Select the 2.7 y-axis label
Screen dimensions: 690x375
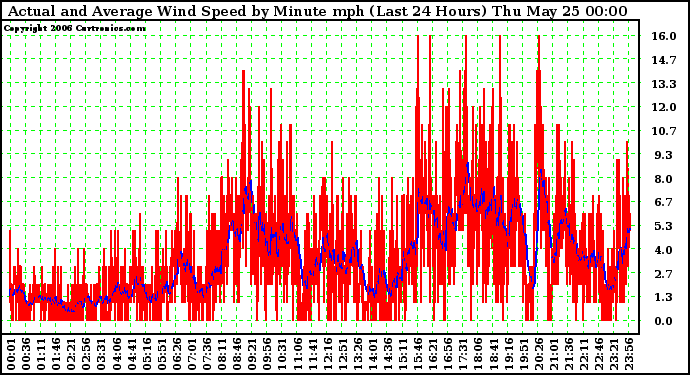coord(664,274)
